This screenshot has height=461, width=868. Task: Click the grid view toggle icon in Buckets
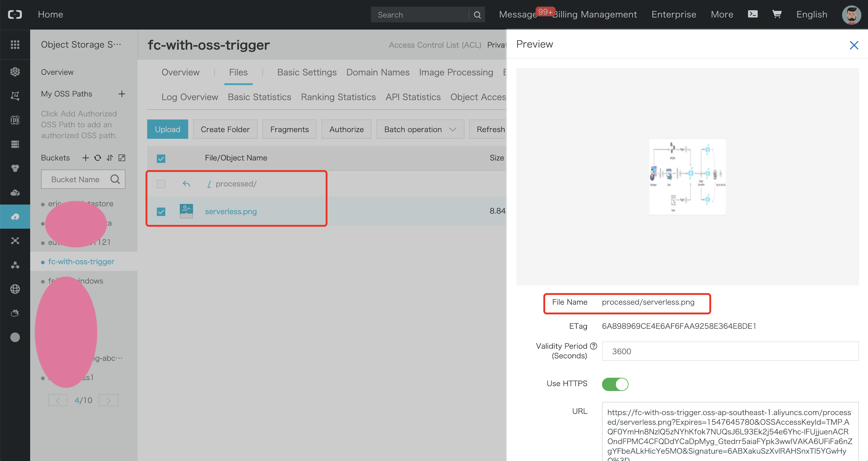pyautogui.click(x=122, y=158)
